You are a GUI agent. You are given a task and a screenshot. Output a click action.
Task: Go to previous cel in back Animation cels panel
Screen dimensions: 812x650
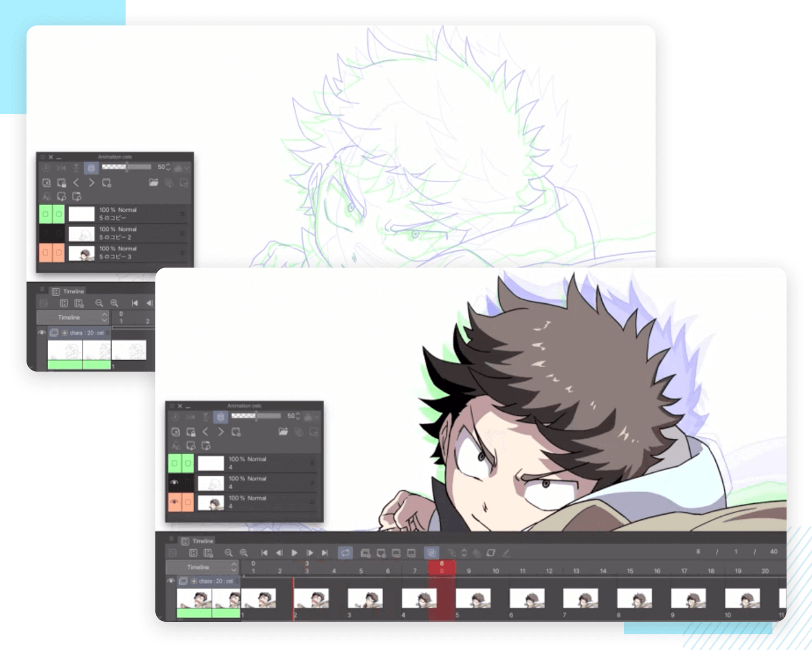(76, 183)
